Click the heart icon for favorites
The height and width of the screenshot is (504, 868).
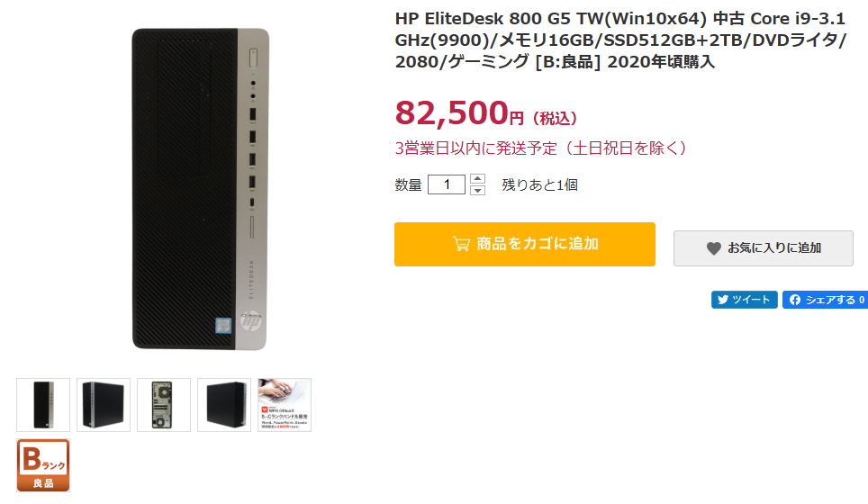click(713, 248)
